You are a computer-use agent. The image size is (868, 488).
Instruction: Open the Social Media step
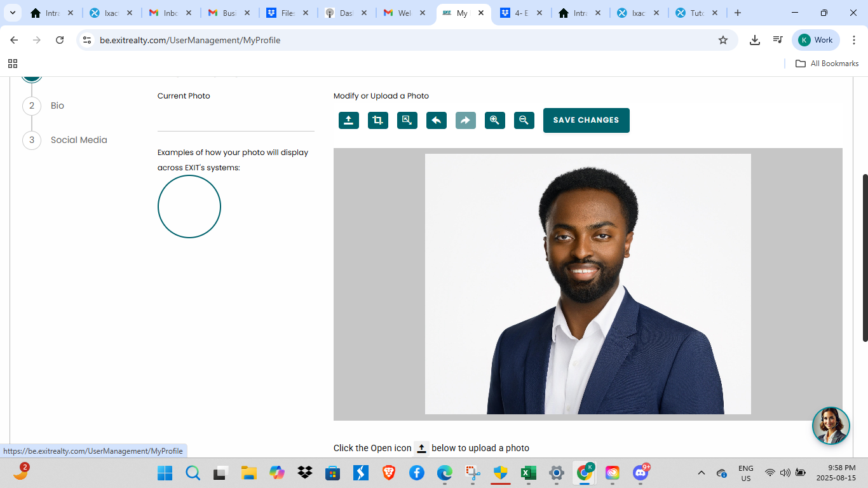tap(79, 140)
